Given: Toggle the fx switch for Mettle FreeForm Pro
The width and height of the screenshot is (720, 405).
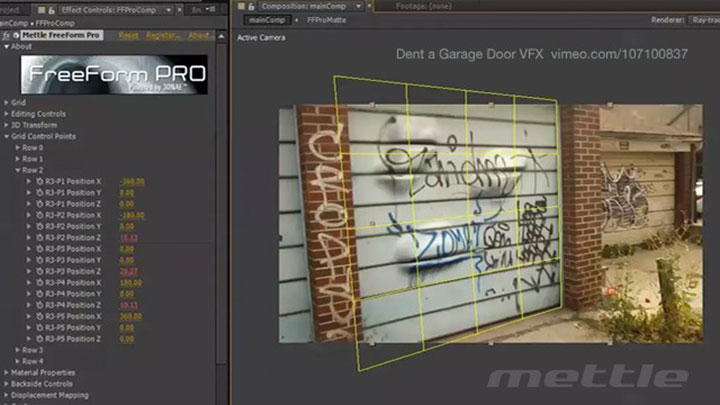Looking at the screenshot, I should coord(6,35).
